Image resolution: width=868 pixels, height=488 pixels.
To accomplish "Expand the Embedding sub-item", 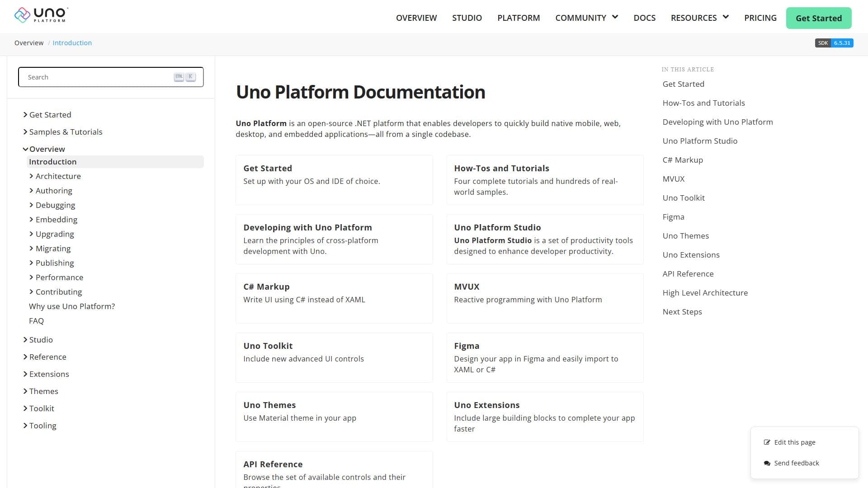I will (31, 220).
